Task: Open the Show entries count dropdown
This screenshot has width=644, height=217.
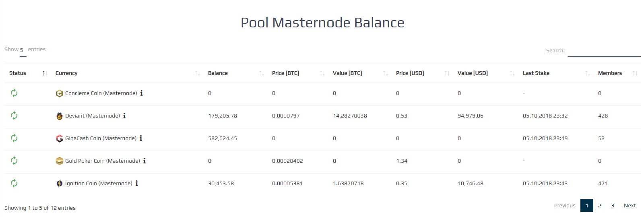Action: [23, 50]
